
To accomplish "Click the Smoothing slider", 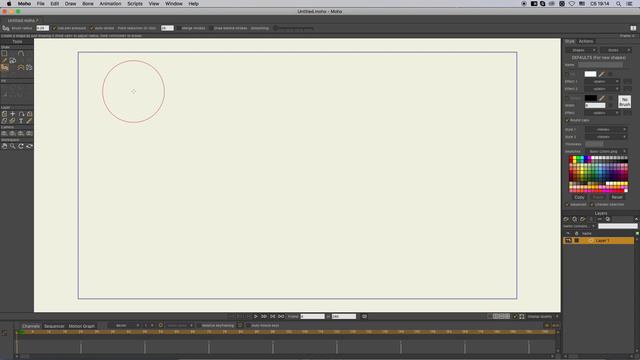I will (294, 28).
